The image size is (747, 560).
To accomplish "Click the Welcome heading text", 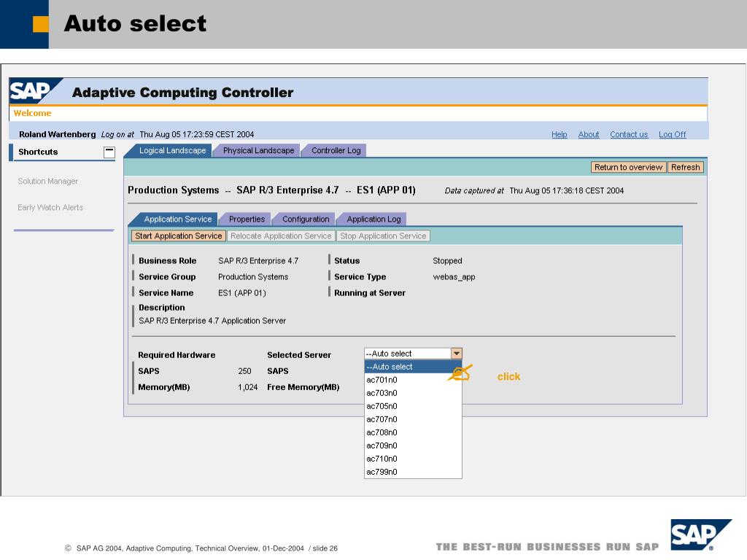I will point(32,113).
